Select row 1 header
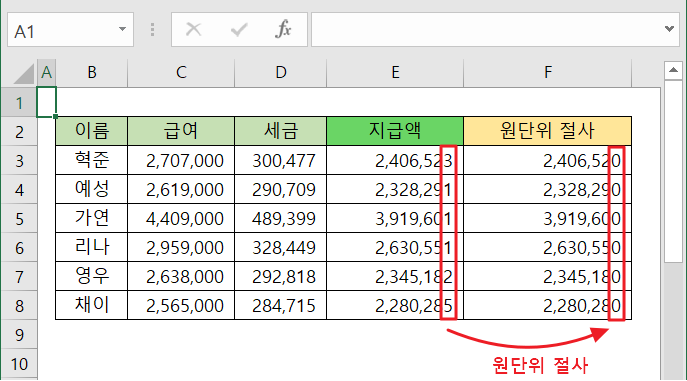 [19, 102]
